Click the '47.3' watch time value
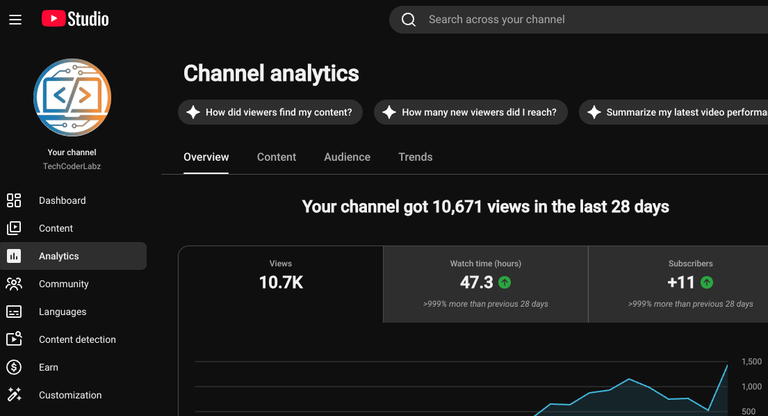This screenshot has width=768, height=416. click(x=477, y=283)
